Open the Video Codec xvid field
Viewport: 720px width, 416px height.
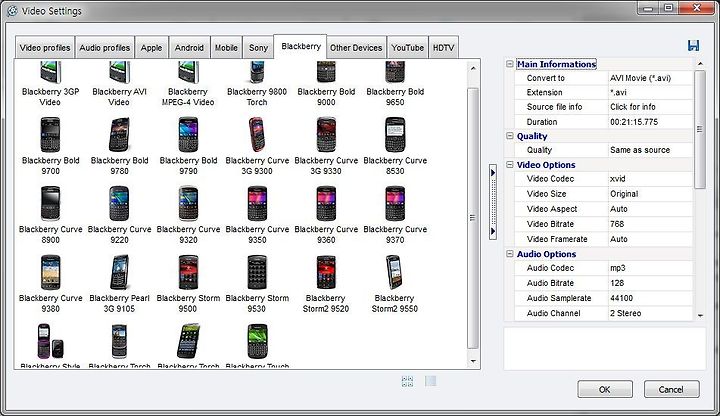[x=650, y=179]
